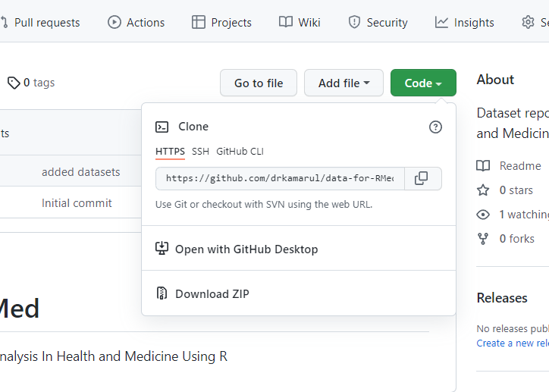The image size is (549, 392).
Task: Select the HTTPS clone tab
Action: [170, 152]
